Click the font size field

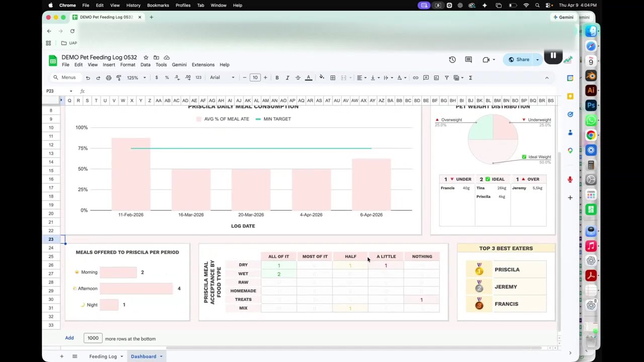255,78
